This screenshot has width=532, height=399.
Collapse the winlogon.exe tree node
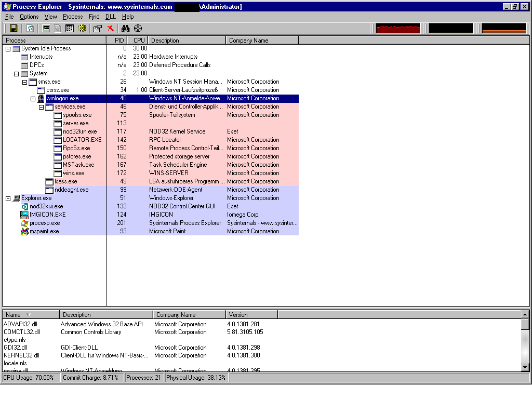point(33,99)
